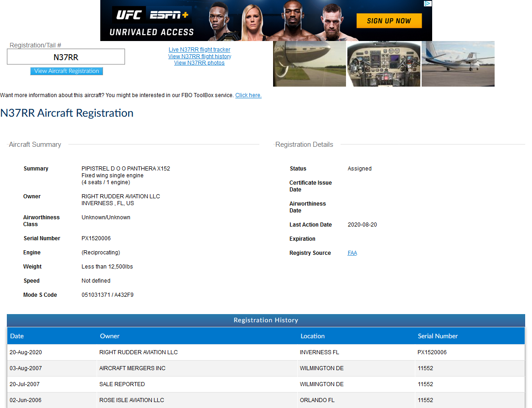Image resolution: width=532 pixels, height=408 pixels.
Task: Click the 'Unknown/Unknown' airworthiness class value
Action: click(x=106, y=217)
